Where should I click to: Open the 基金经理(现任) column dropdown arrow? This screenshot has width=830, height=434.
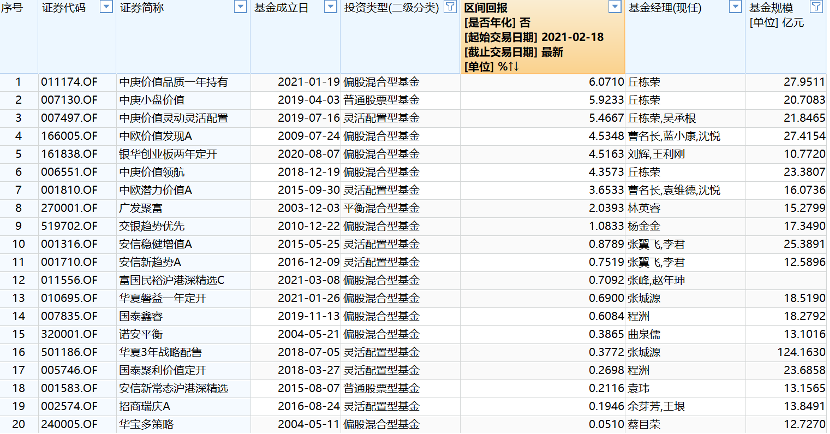[x=735, y=7]
